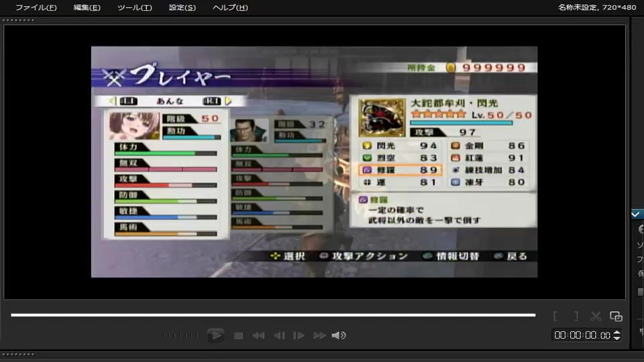Screen dimensions: 644x362
Task: Click the timecode field 00:00:00.00
Action: click(x=582, y=335)
